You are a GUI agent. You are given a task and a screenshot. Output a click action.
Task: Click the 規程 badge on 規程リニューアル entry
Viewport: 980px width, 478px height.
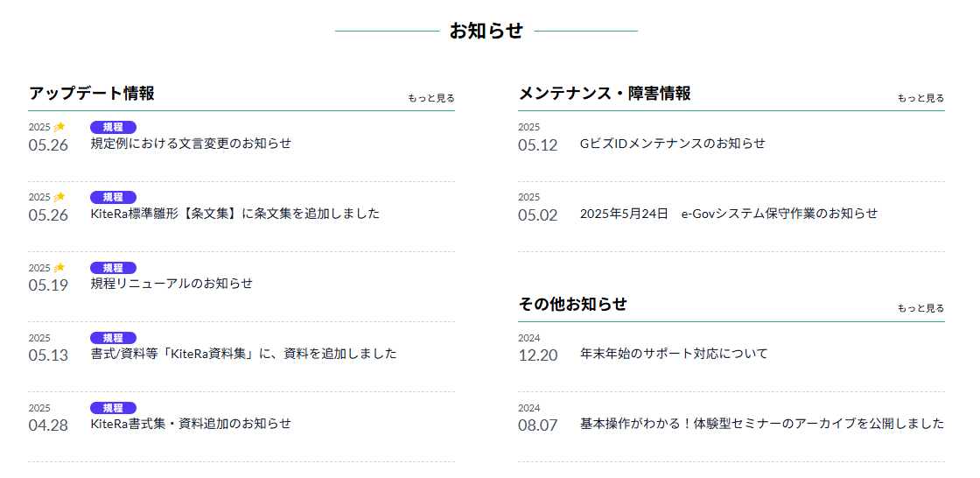coord(113,268)
